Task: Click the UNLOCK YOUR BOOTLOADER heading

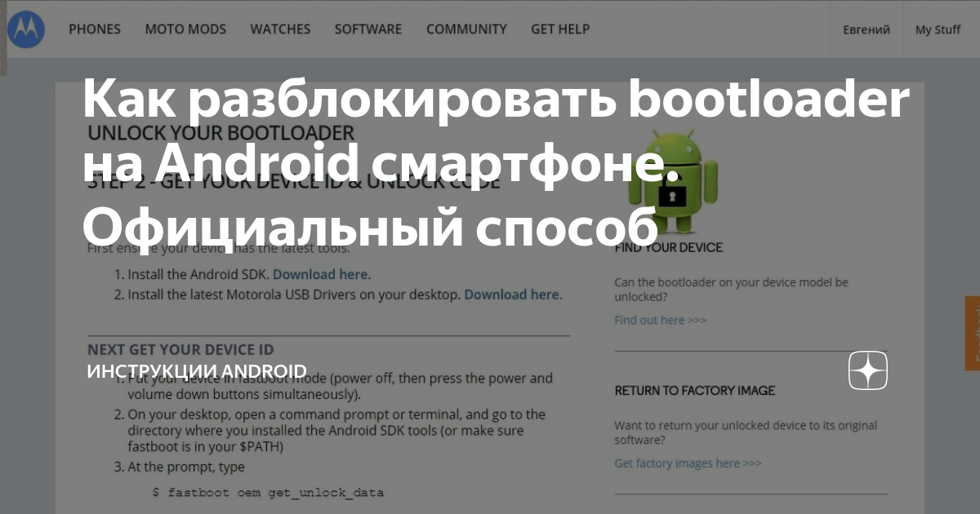Action: click(220, 133)
